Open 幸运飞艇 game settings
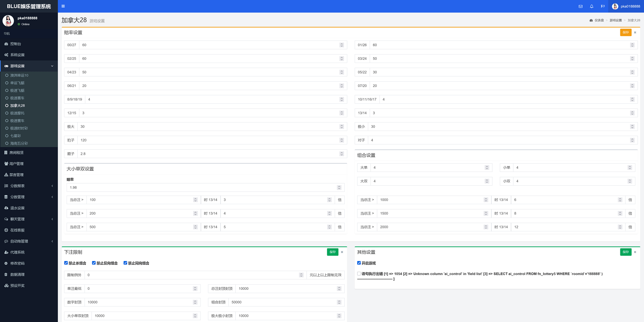The image size is (644, 322). (18, 83)
